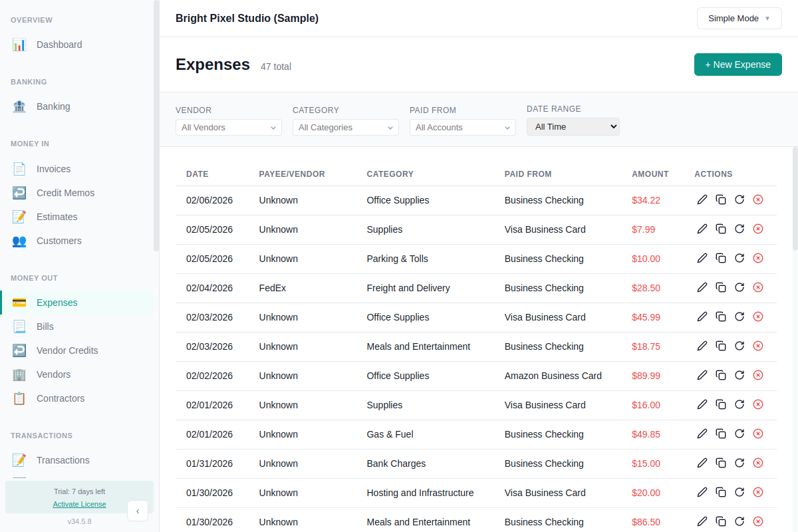Open the Vendors list
The height and width of the screenshot is (532, 798).
pos(53,374)
